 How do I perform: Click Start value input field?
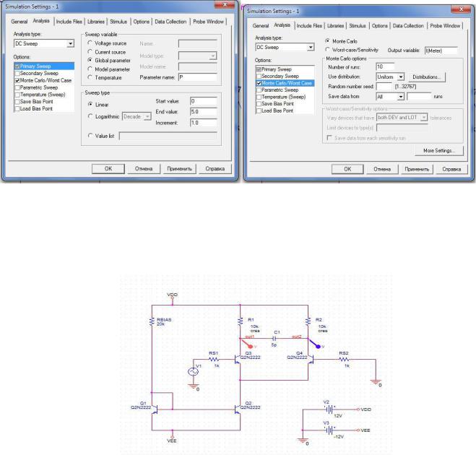[204, 101]
